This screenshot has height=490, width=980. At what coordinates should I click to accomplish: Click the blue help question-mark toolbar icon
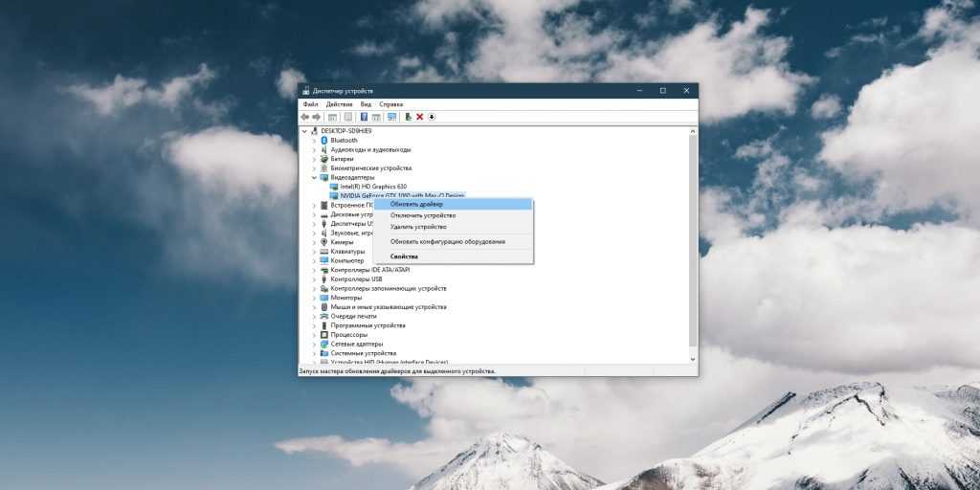pyautogui.click(x=364, y=117)
